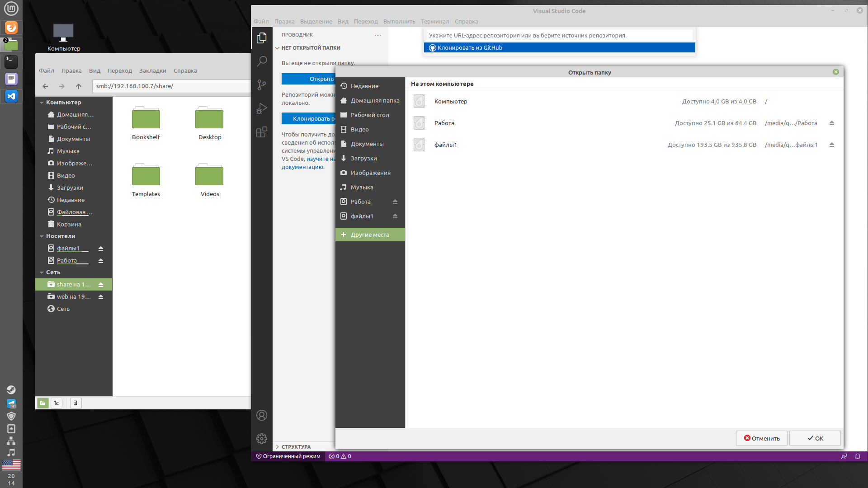Select 'Клонировать из GitHub' option
Viewport: 868px width, 488px height.
(x=560, y=47)
